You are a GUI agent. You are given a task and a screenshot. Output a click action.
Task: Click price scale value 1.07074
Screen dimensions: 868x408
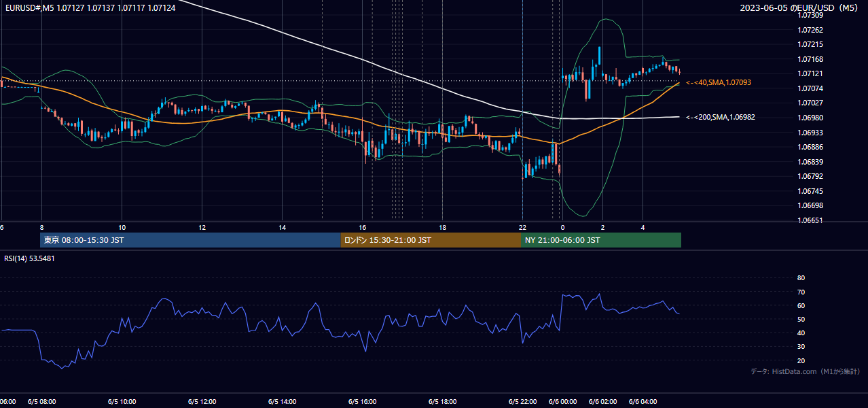point(810,88)
